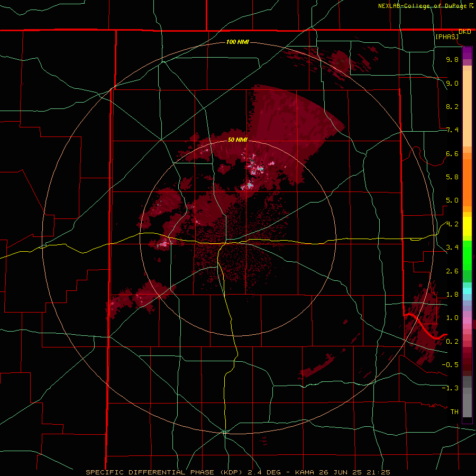Click the 5.0 scale value
This screenshot has height=476, width=476.
tap(452, 200)
